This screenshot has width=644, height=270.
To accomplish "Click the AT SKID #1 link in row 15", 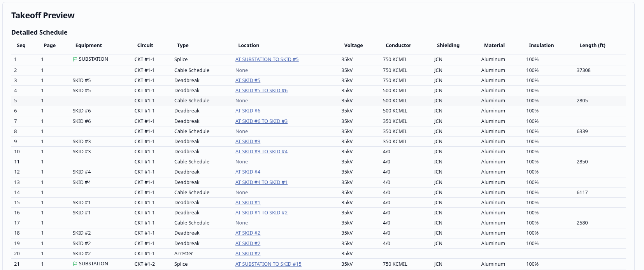I will click(x=248, y=203).
